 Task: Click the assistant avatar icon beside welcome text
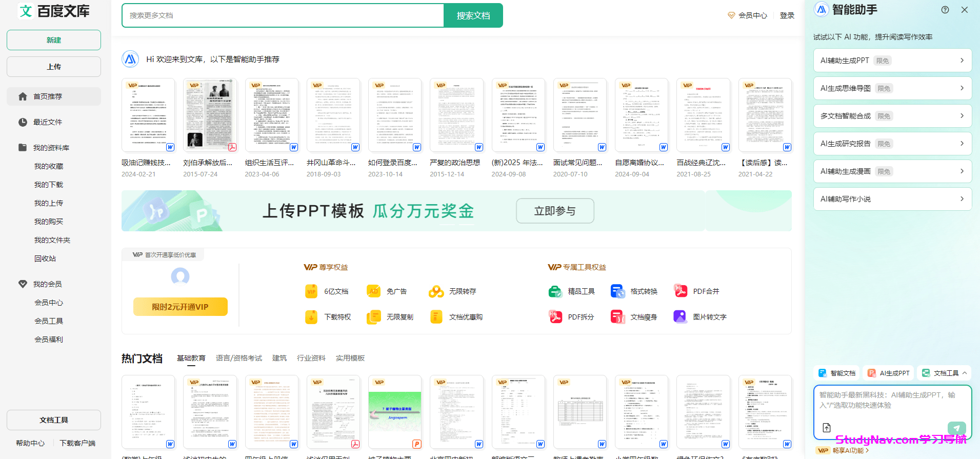point(130,59)
